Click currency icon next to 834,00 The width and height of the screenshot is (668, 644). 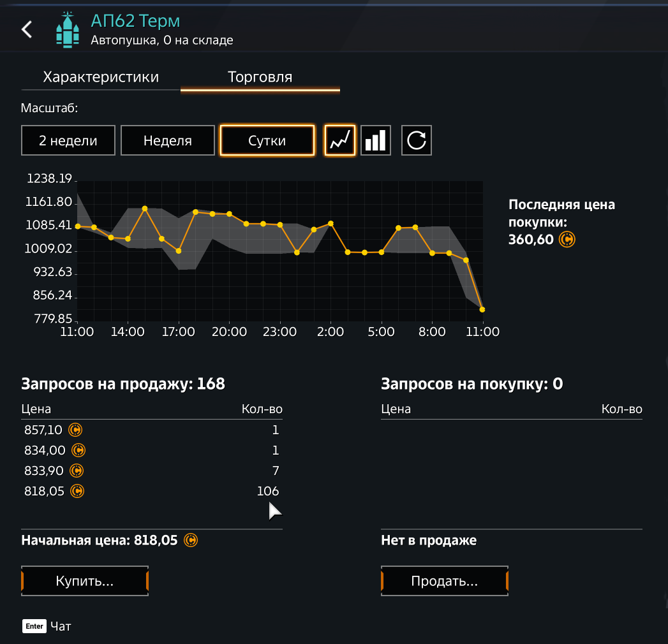click(78, 450)
